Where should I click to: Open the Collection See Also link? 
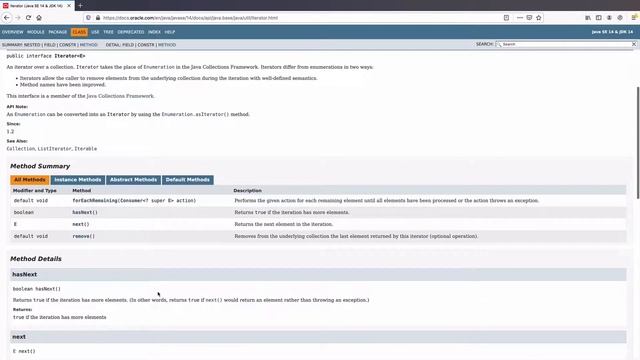[20, 149]
